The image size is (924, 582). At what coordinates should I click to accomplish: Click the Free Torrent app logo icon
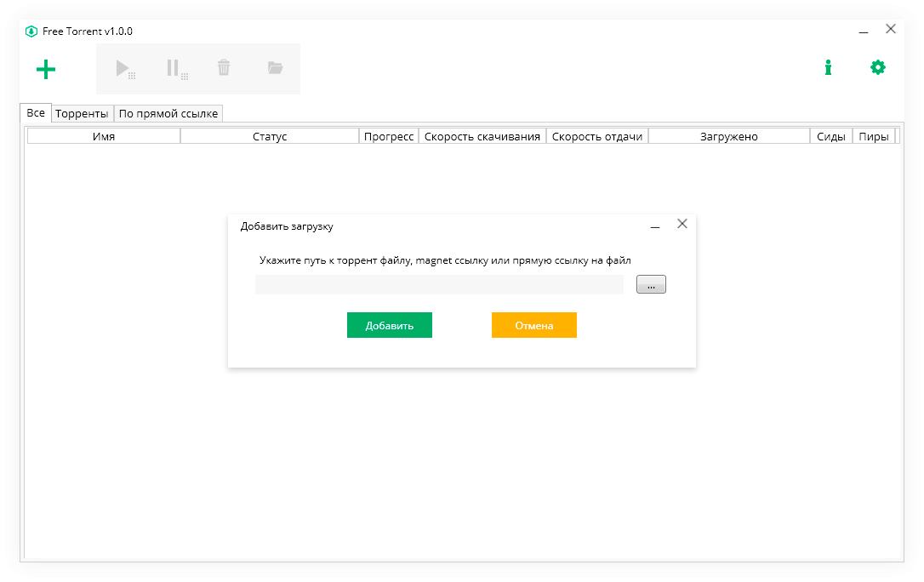[31, 31]
